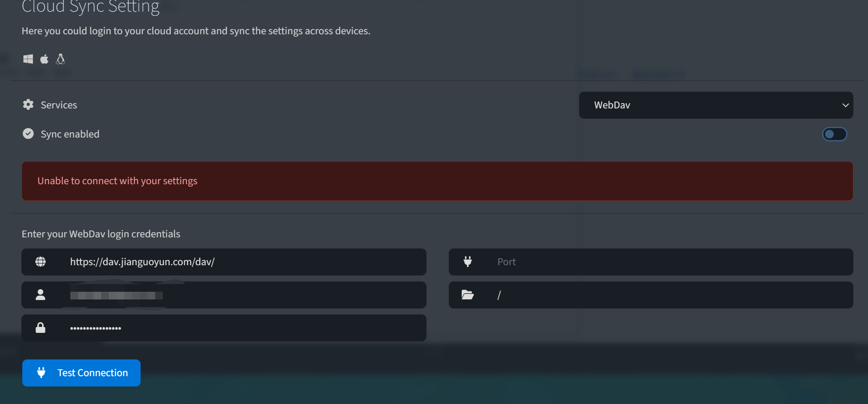Click the Windows platform icon
Image resolution: width=868 pixels, height=404 pixels.
(x=28, y=59)
